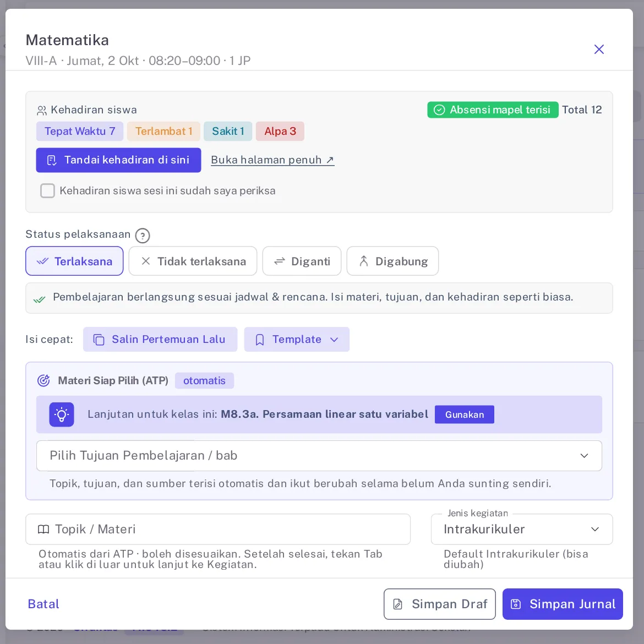
Task: Click the help question mark beside Status pelaksanaan
Action: point(143,236)
